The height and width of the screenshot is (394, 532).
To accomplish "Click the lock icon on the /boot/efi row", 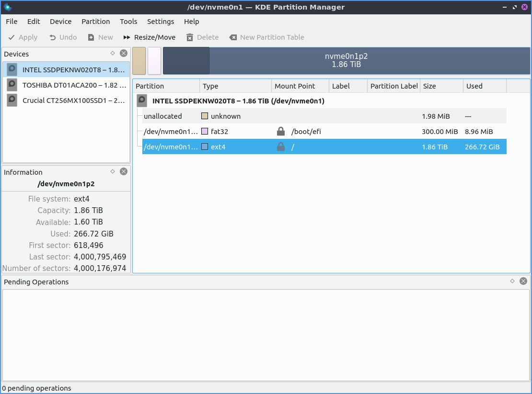I will (281, 132).
